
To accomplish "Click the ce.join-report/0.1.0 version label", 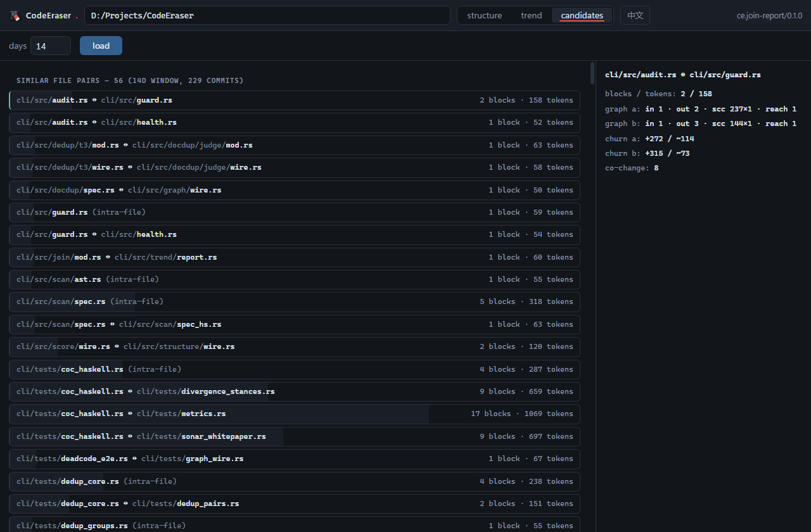I will (769, 16).
